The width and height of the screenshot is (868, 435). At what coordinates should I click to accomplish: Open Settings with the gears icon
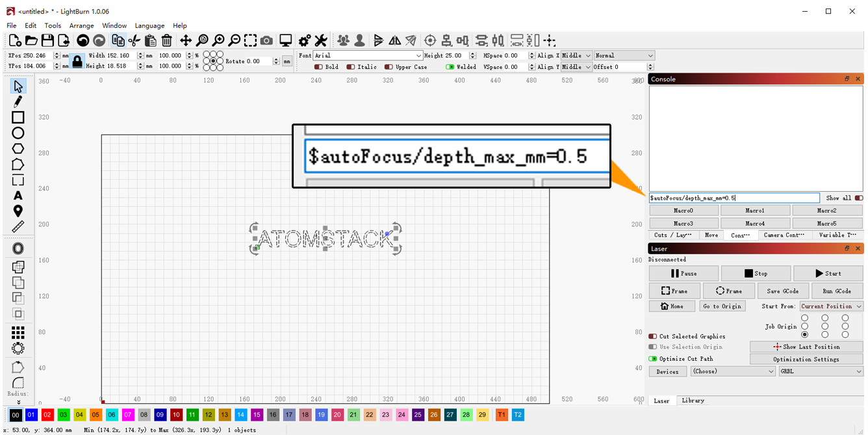click(x=304, y=40)
